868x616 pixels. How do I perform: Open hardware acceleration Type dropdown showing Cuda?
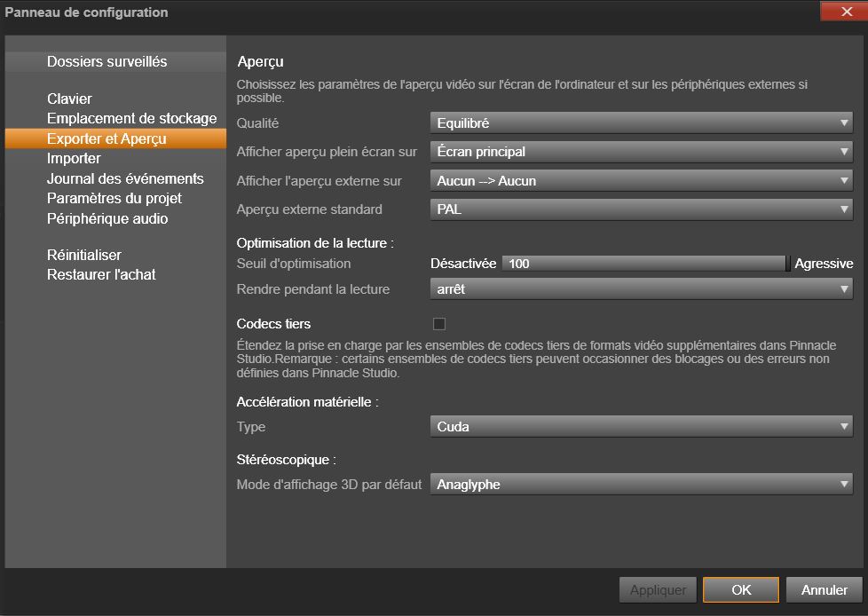[x=641, y=426]
